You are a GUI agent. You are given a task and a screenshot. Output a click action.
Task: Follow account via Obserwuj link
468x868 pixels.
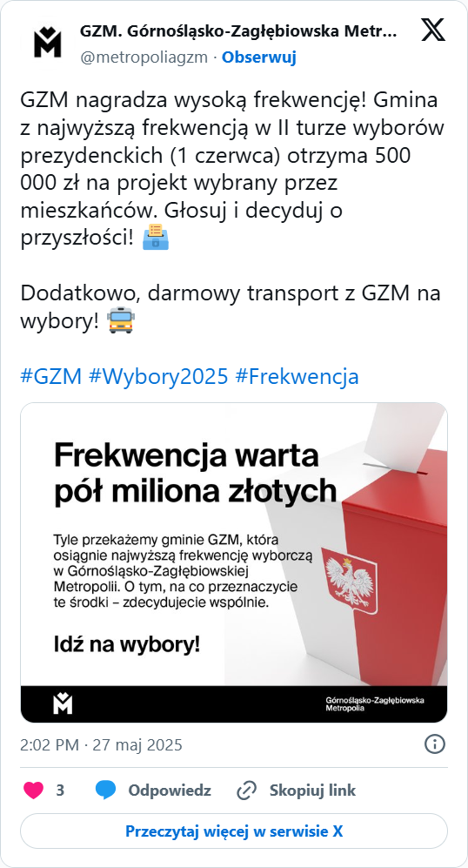(259, 57)
